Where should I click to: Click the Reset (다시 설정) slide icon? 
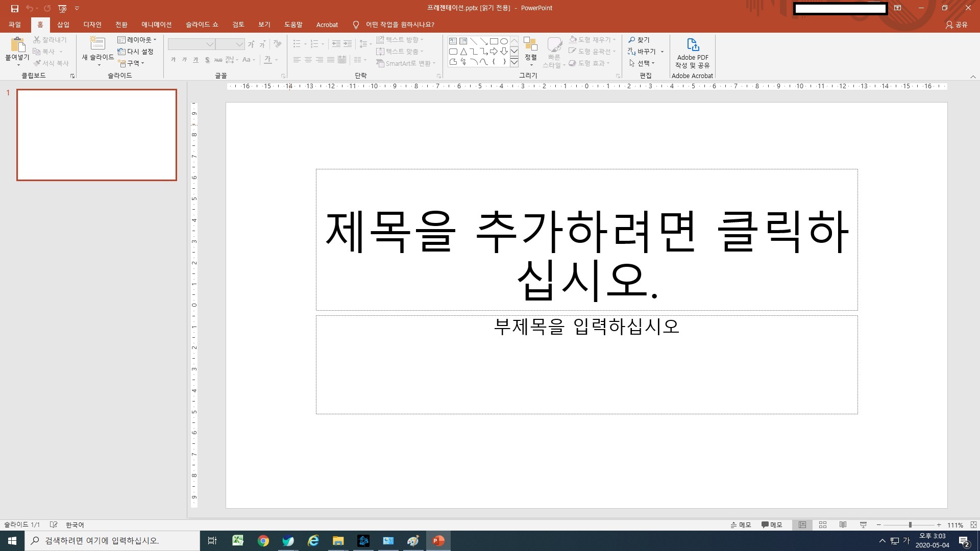point(121,52)
